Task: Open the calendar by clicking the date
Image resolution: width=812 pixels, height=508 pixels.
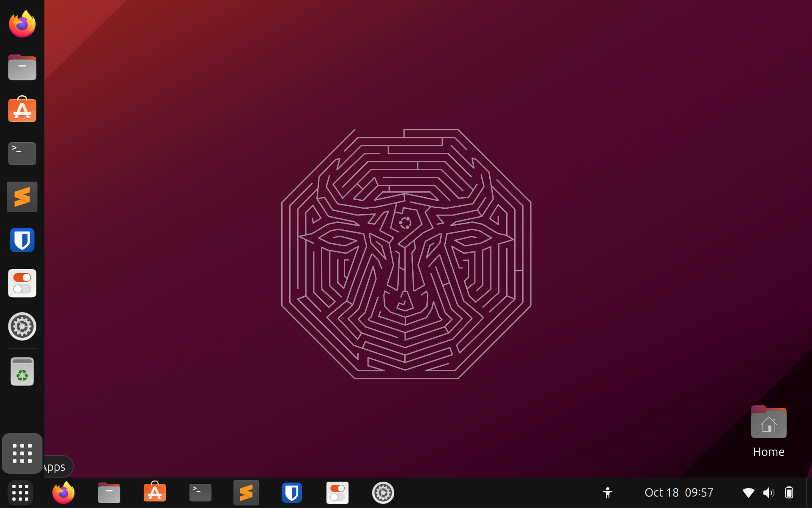Action: [x=678, y=492]
